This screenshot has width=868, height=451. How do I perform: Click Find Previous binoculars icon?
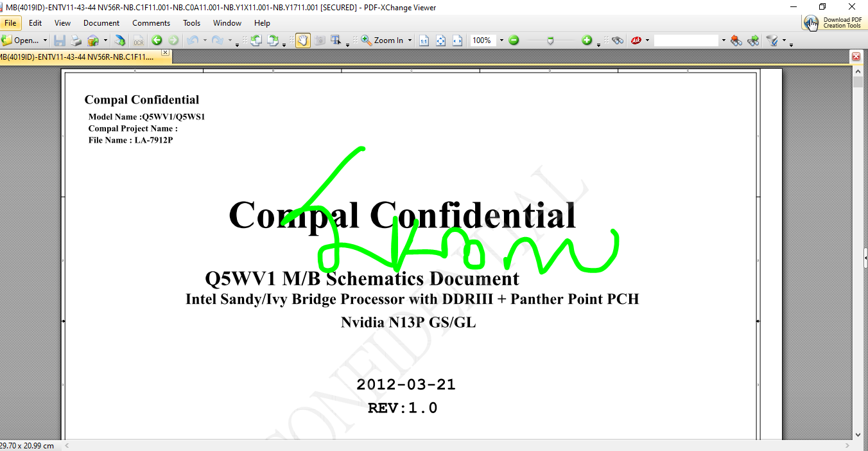(x=736, y=40)
